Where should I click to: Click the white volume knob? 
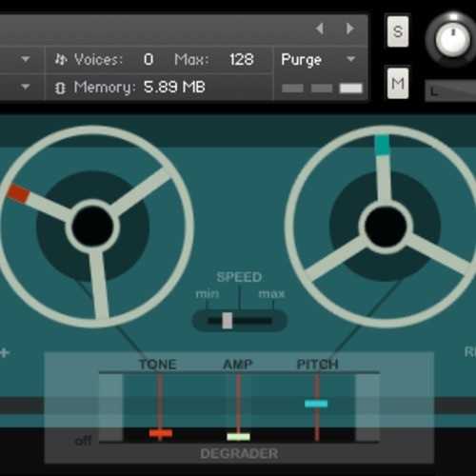453,40
